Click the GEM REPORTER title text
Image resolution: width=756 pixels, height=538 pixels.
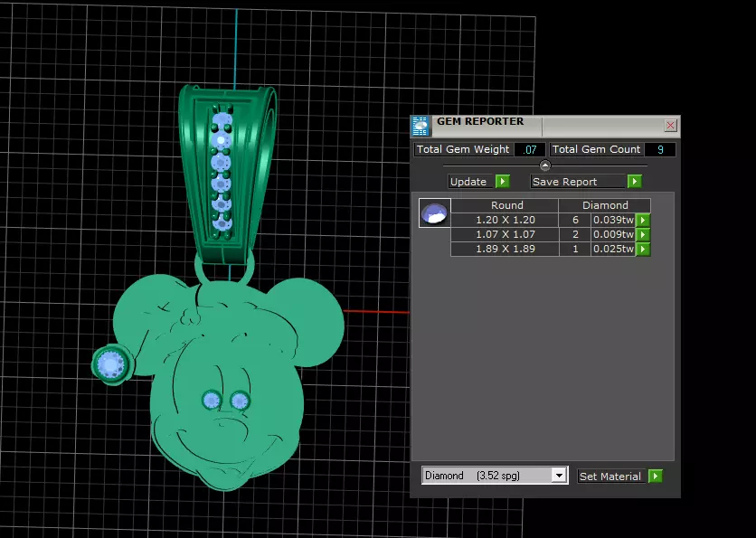coord(480,121)
